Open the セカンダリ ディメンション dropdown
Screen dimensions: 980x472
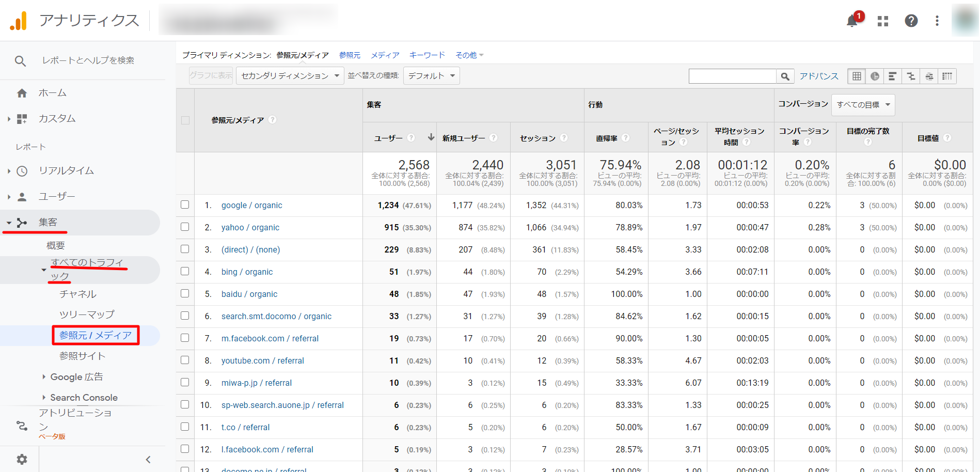290,76
